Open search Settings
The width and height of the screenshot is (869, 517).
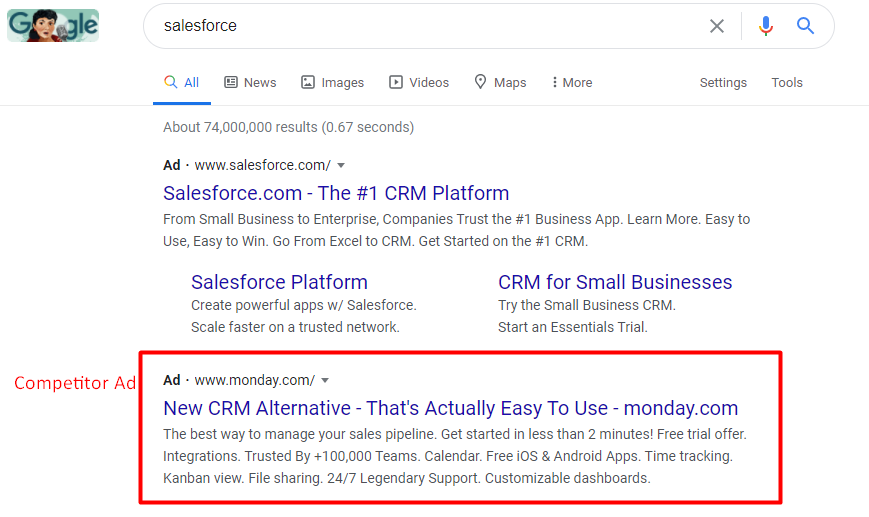click(723, 83)
